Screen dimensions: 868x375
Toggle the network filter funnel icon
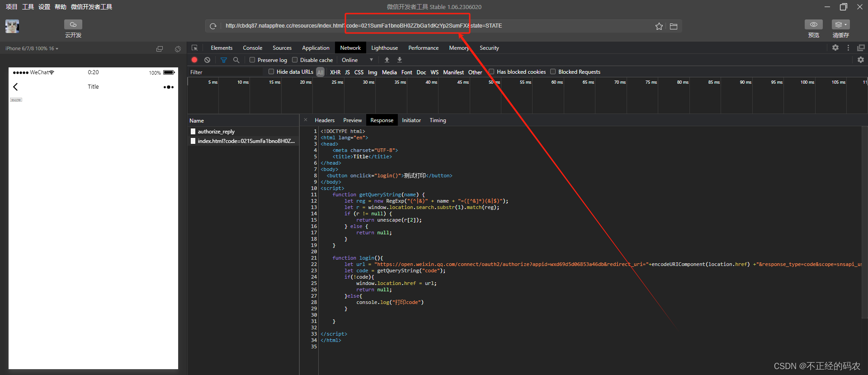[224, 60]
